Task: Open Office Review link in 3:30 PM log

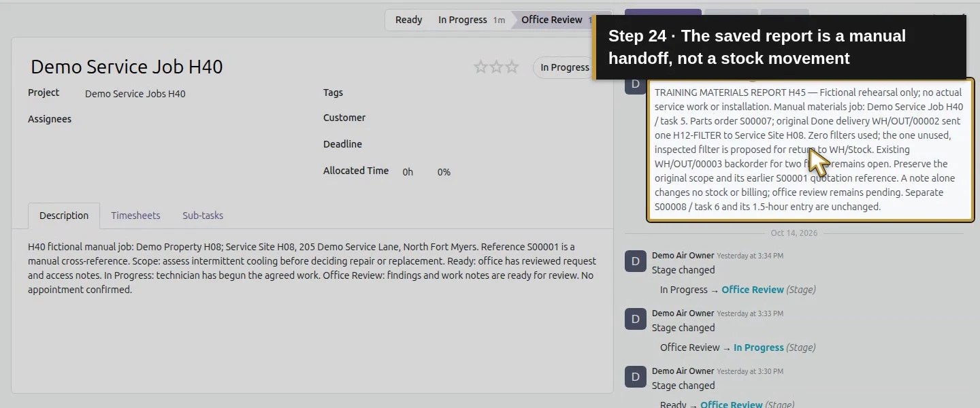Action: coord(732,405)
